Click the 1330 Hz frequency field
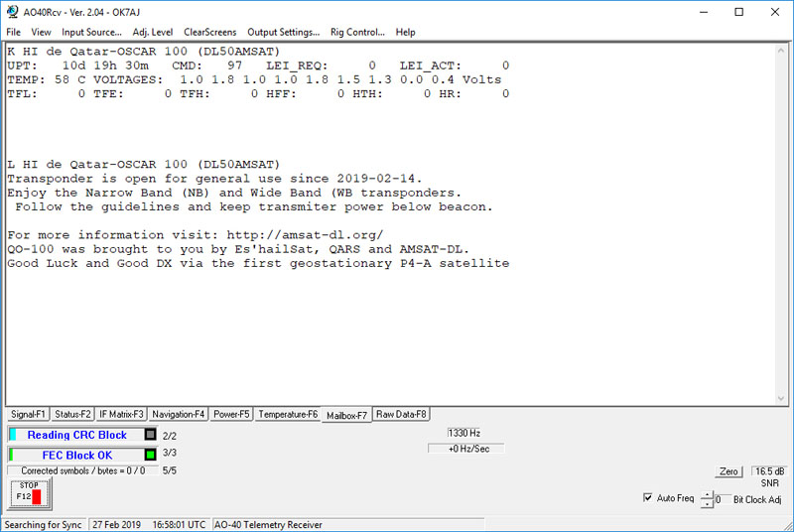This screenshot has width=794, height=532. click(x=463, y=433)
